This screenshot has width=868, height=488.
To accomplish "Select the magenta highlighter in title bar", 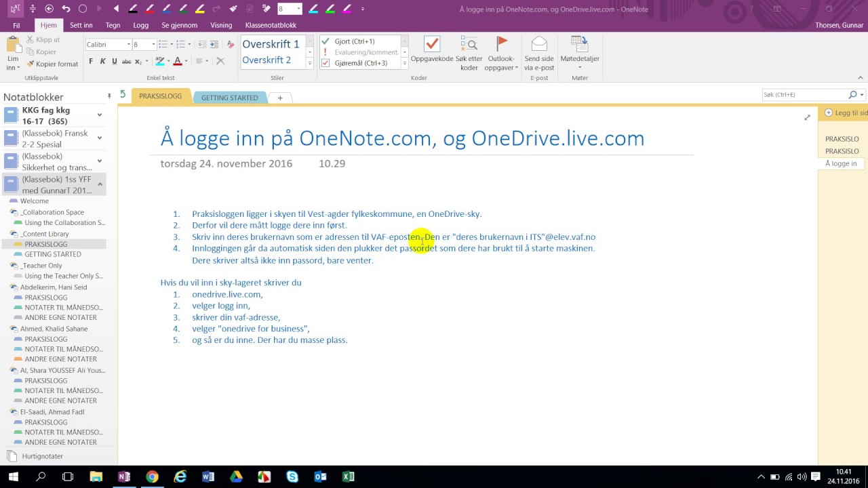I will click(347, 9).
